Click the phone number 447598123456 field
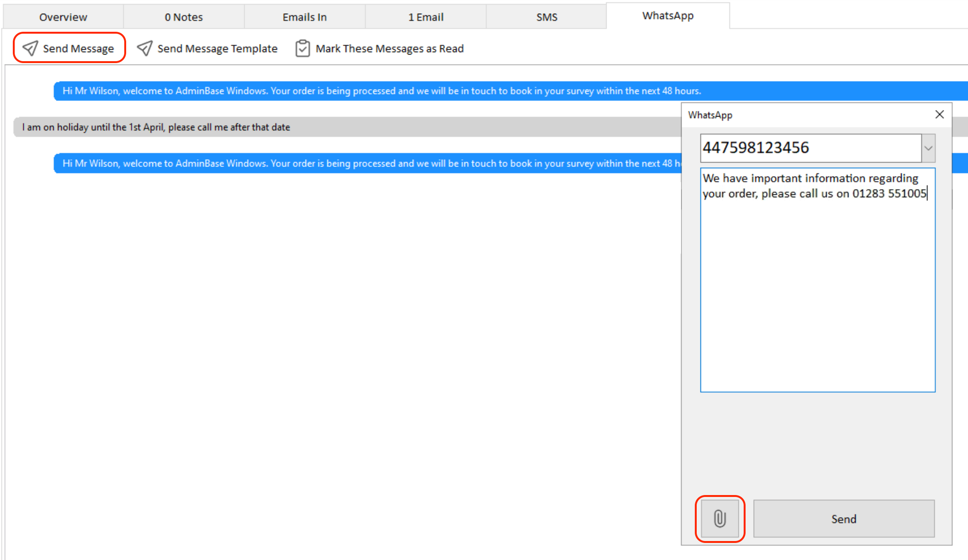This screenshot has height=560, width=968. coord(810,148)
